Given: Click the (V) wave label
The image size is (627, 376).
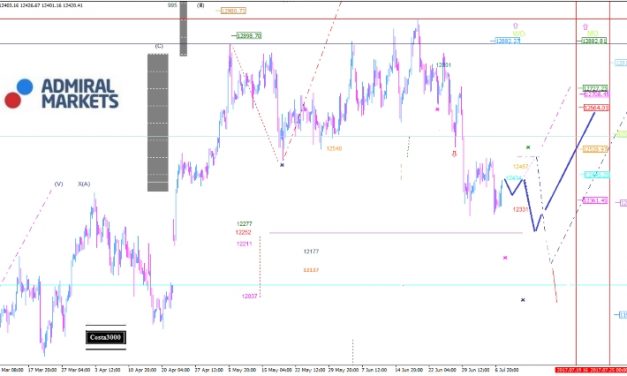Looking at the screenshot, I should tap(59, 184).
